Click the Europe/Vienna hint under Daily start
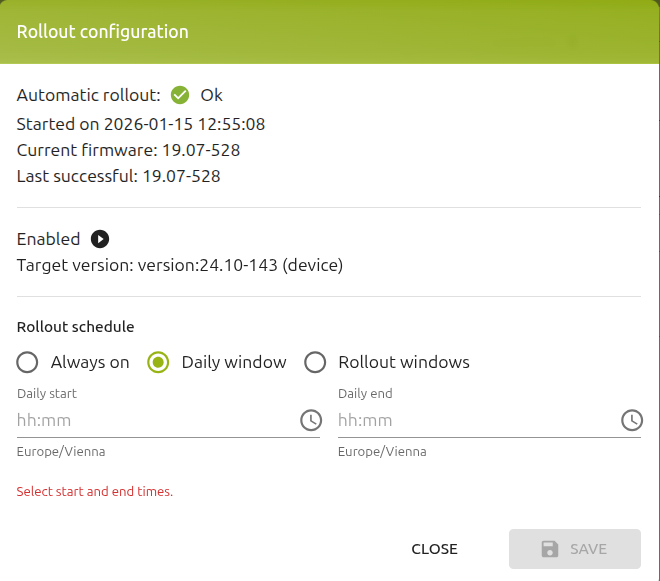 61,452
